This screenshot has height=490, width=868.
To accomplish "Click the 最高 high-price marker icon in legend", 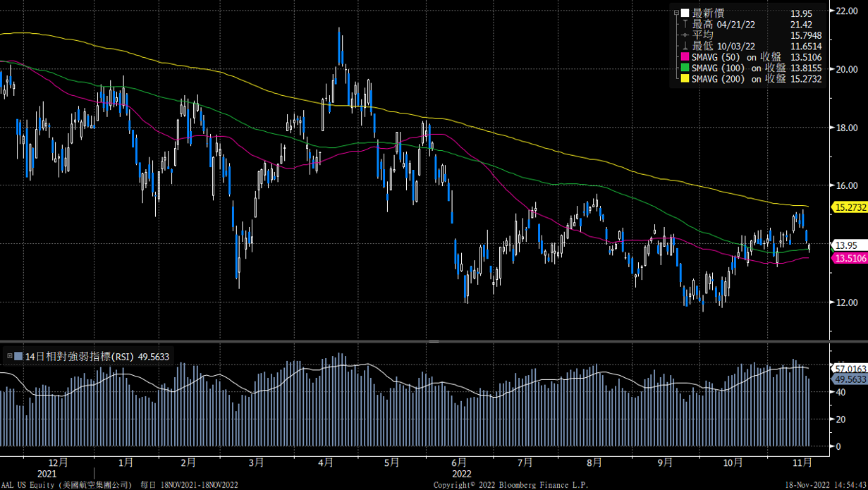I will point(685,24).
